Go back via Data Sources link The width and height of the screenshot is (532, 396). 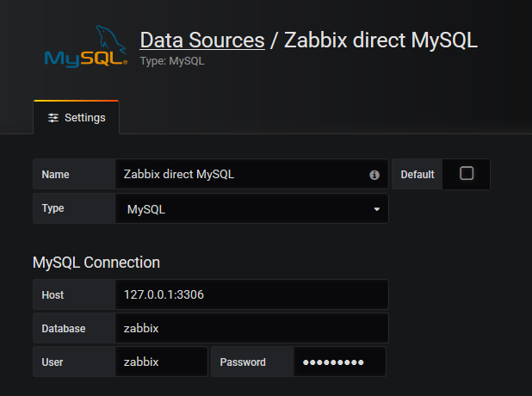202,40
